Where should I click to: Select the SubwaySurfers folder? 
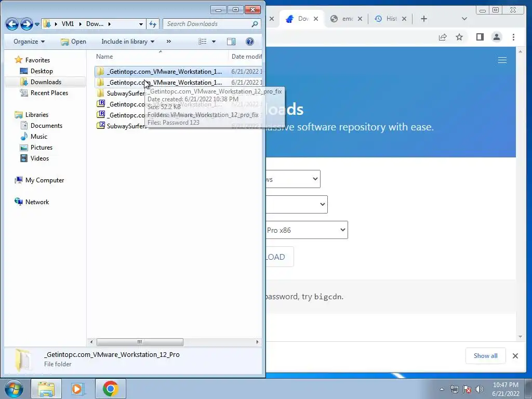coord(121,94)
